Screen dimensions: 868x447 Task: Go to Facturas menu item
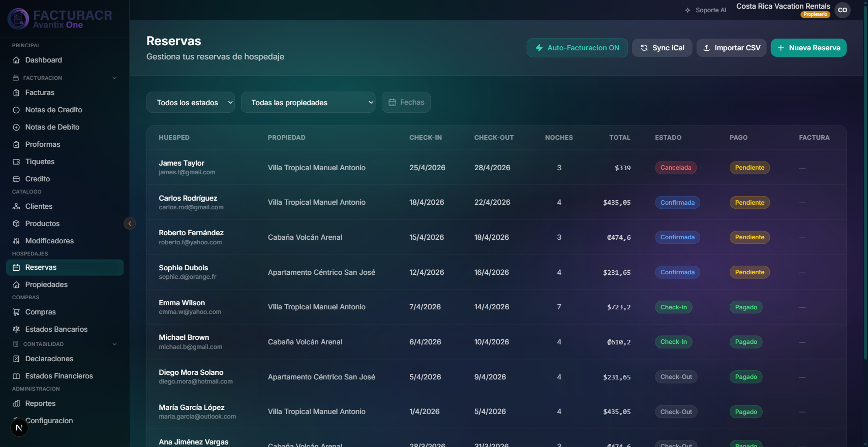coord(40,92)
